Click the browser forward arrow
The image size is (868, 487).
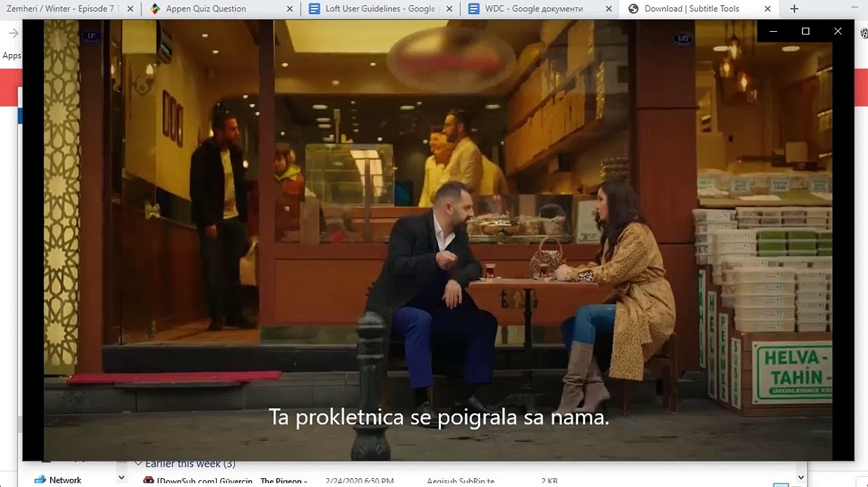[13, 33]
